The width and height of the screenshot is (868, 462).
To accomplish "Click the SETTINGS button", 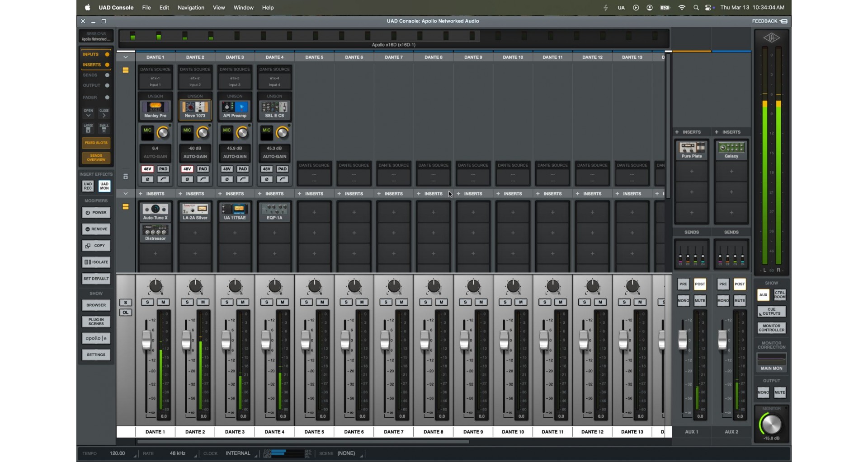I will 96,355.
